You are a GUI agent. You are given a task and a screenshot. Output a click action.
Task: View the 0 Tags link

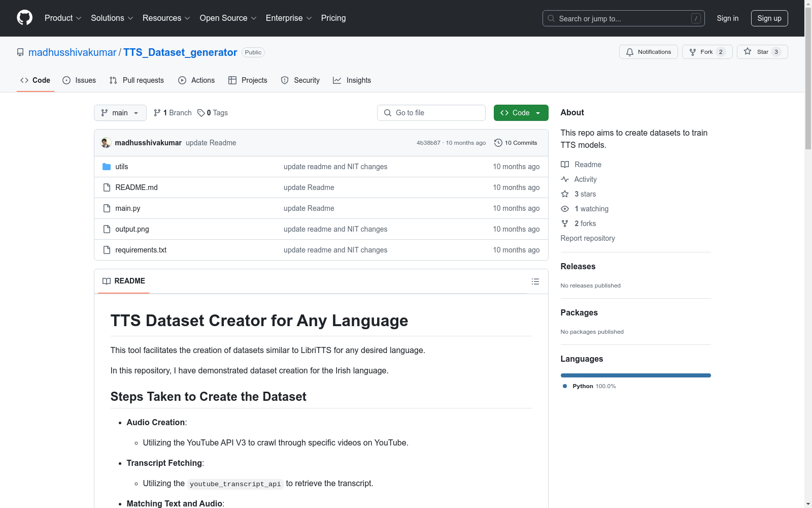213,113
